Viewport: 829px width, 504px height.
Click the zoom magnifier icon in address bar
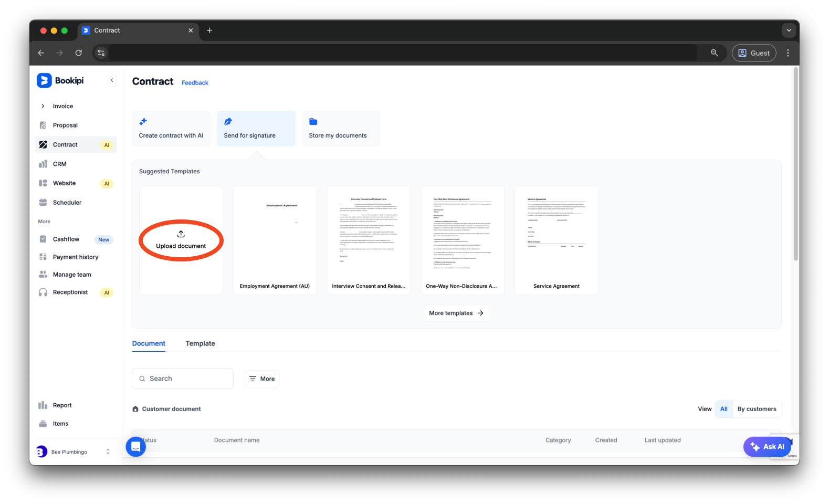(715, 53)
